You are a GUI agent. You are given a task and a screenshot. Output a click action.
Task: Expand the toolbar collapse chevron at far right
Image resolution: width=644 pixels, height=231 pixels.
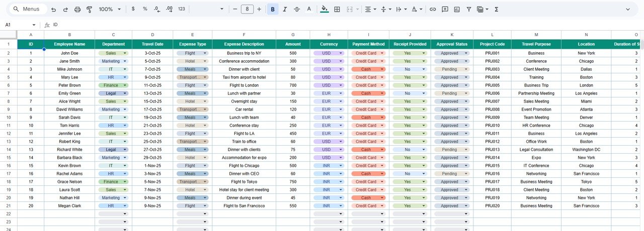pos(627,9)
